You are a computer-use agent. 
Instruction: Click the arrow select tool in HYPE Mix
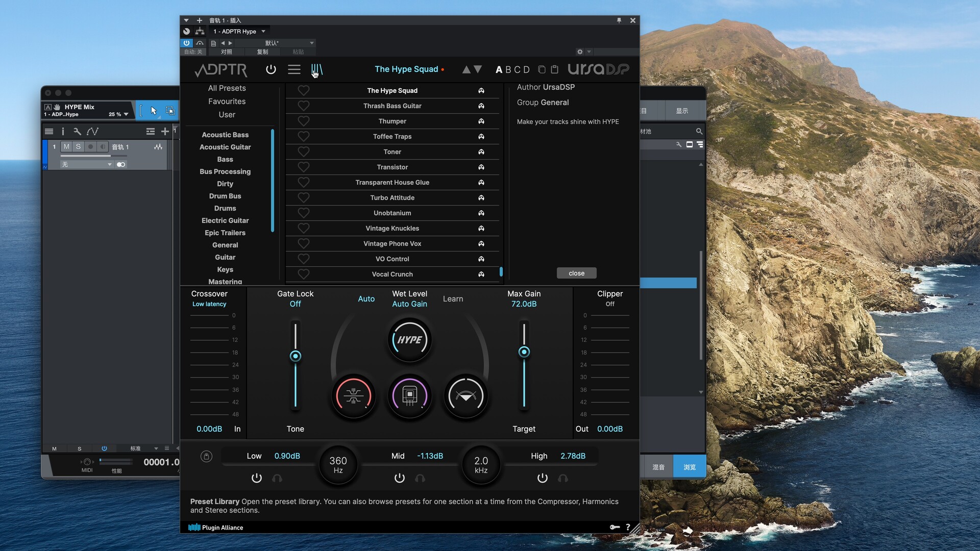coord(154,111)
